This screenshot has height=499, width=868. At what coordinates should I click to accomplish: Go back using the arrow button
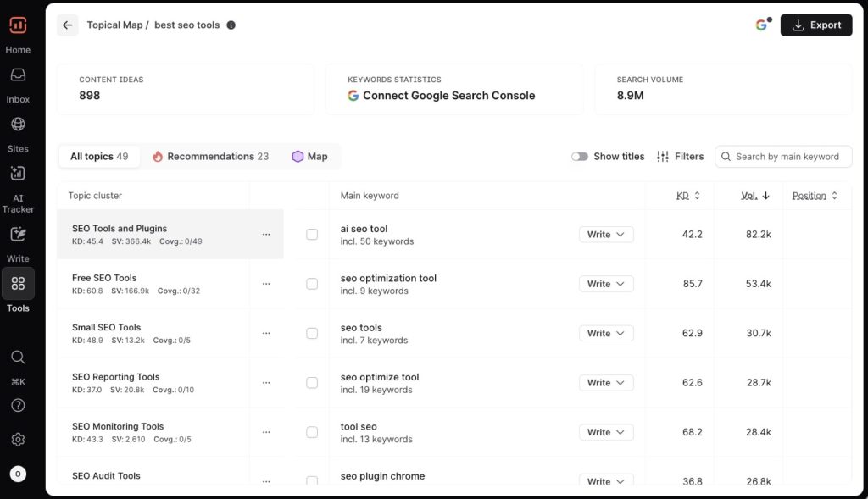[x=68, y=25]
